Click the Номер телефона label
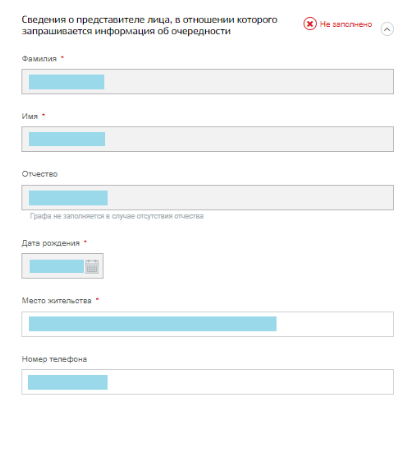Image resolution: width=420 pixels, height=472 pixels. (x=54, y=359)
